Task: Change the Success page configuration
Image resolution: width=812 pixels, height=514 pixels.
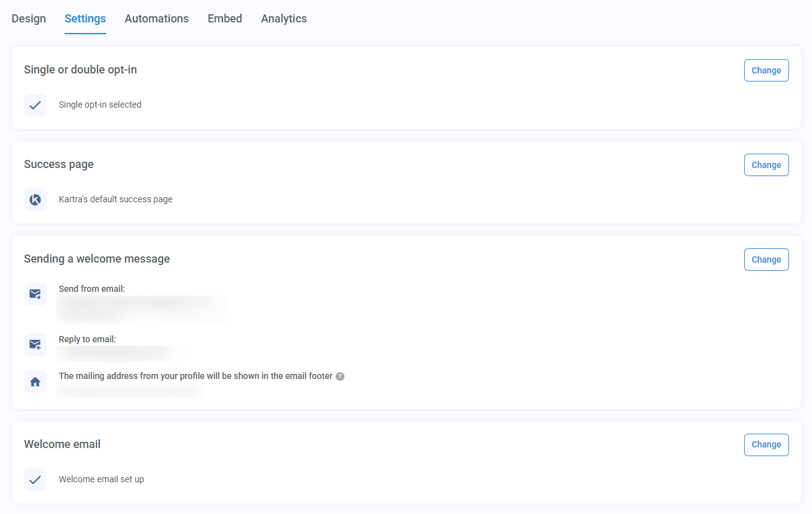Action: click(x=766, y=165)
